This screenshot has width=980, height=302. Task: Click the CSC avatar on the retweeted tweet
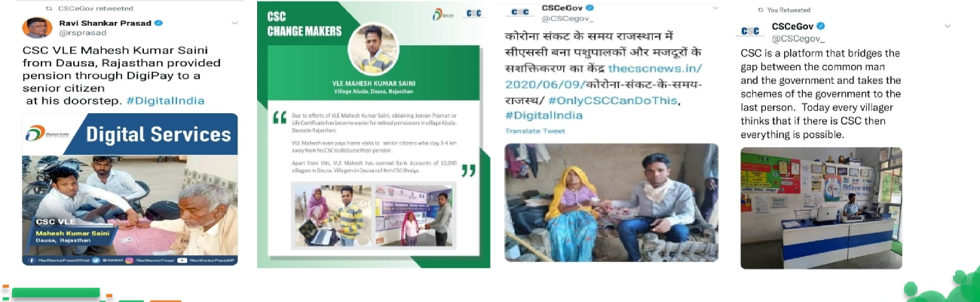pyautogui.click(x=750, y=31)
